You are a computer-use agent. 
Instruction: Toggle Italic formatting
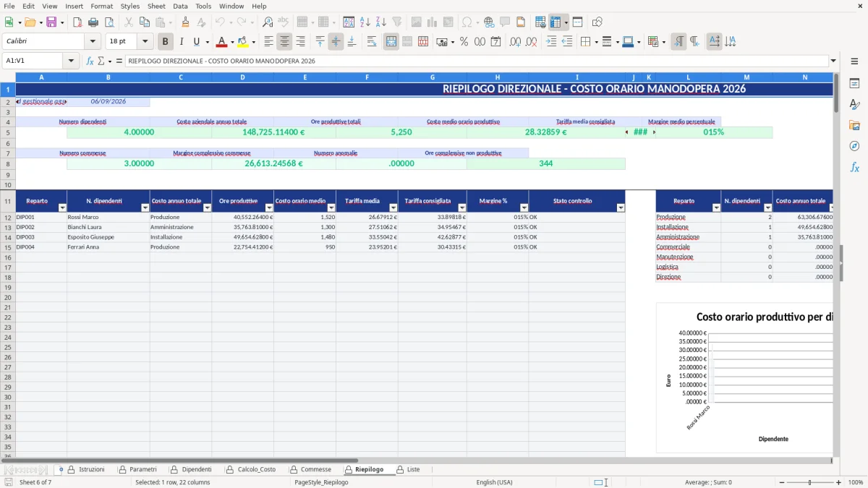(x=181, y=42)
